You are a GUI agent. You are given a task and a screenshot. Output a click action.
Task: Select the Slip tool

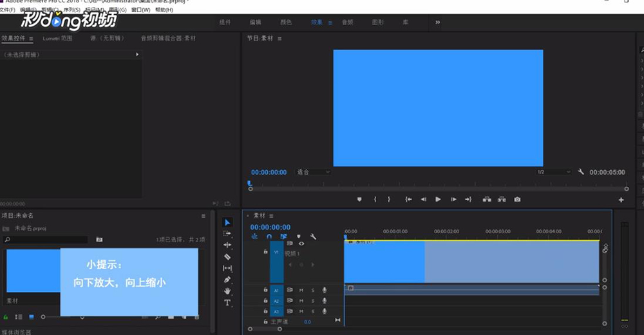tap(227, 268)
